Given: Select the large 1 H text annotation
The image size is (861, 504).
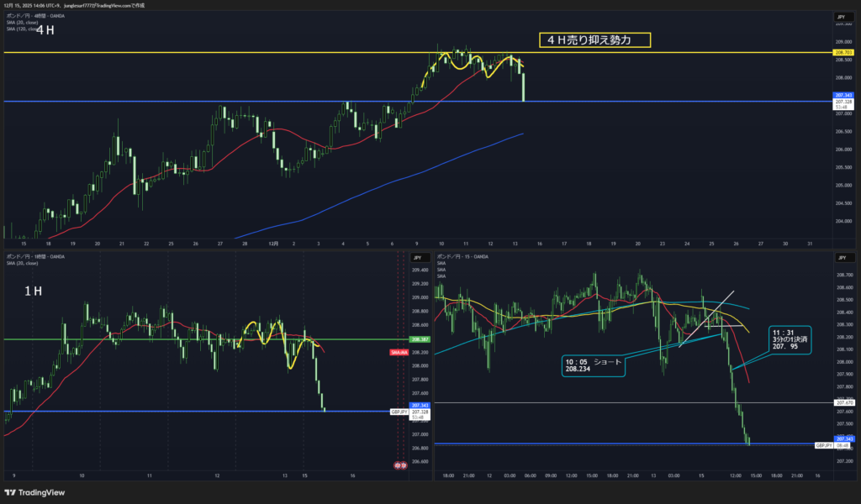Looking at the screenshot, I should pos(34,290).
